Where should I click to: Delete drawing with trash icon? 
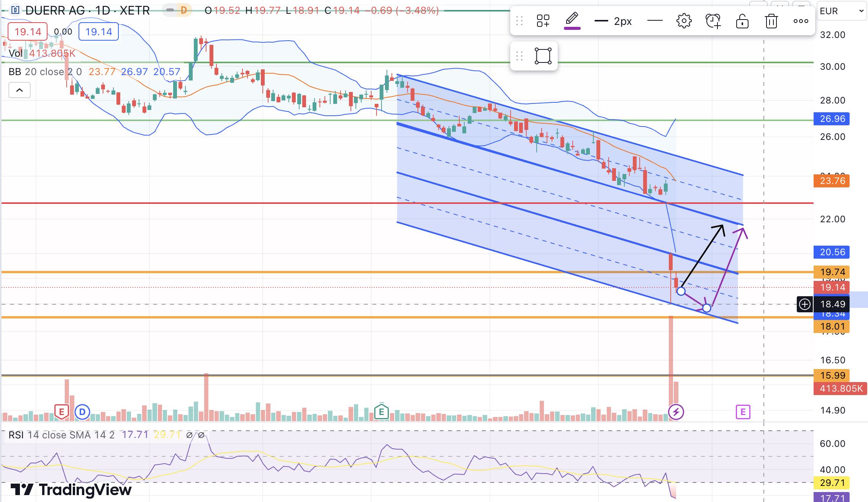coord(771,21)
